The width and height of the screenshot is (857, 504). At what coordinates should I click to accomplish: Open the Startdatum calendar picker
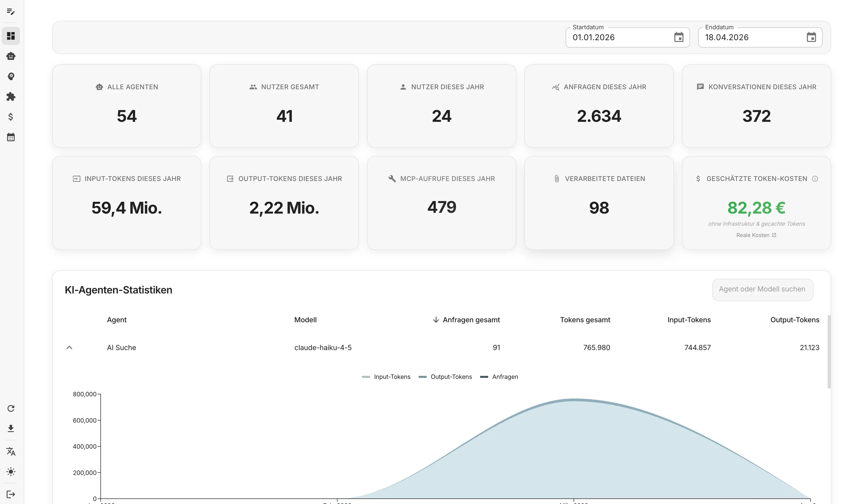(x=678, y=37)
